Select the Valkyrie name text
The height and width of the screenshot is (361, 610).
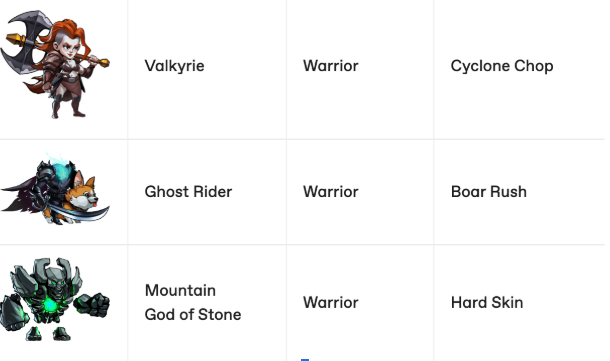click(x=174, y=66)
